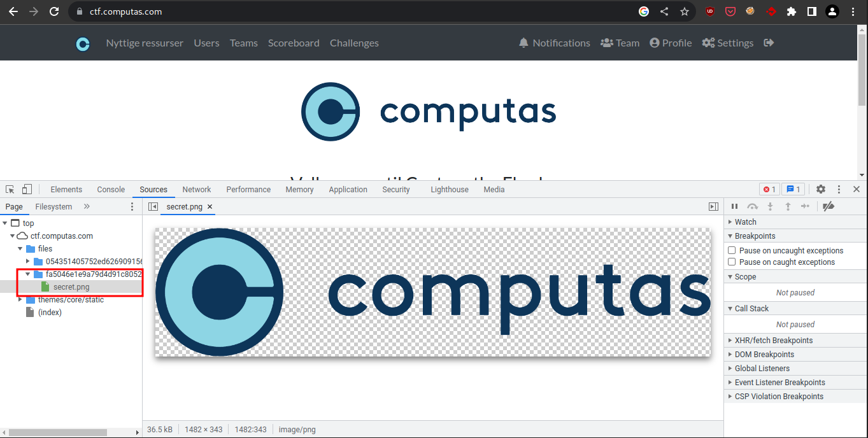The width and height of the screenshot is (868, 438).
Task: Close the DevTools panel
Action: tap(857, 189)
